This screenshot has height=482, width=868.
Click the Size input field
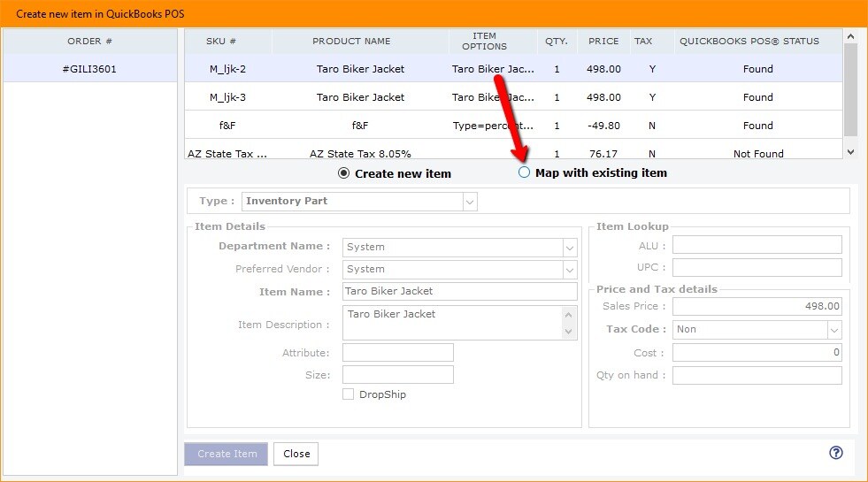pyautogui.click(x=397, y=375)
